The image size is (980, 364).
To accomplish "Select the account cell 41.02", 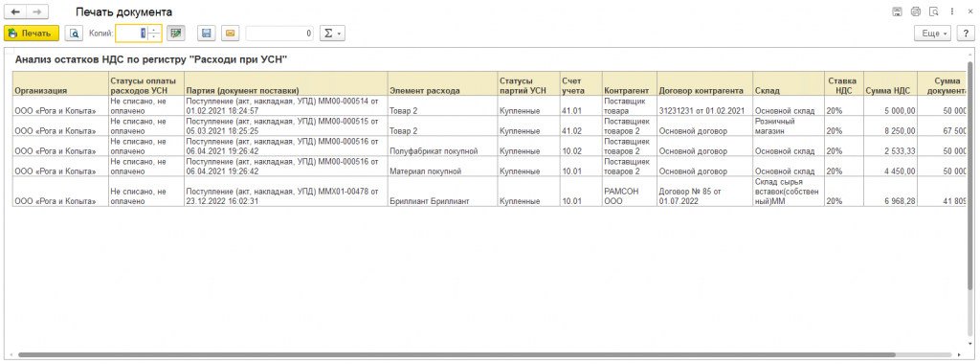I will (x=581, y=125).
